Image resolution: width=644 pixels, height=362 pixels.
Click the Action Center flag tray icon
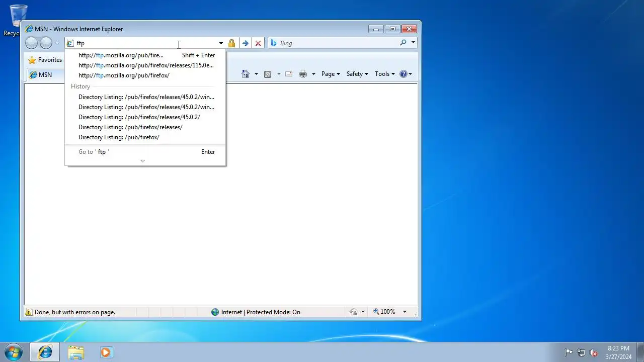point(569,352)
